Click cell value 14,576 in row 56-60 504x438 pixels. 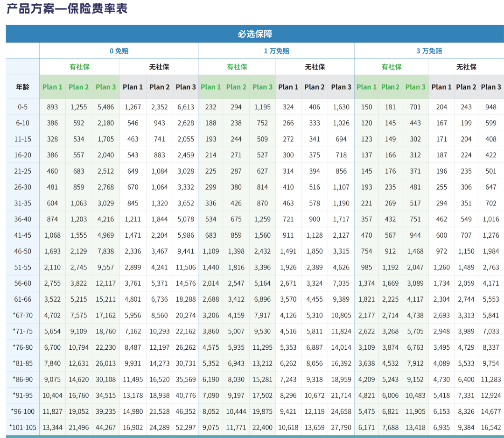(x=186, y=283)
